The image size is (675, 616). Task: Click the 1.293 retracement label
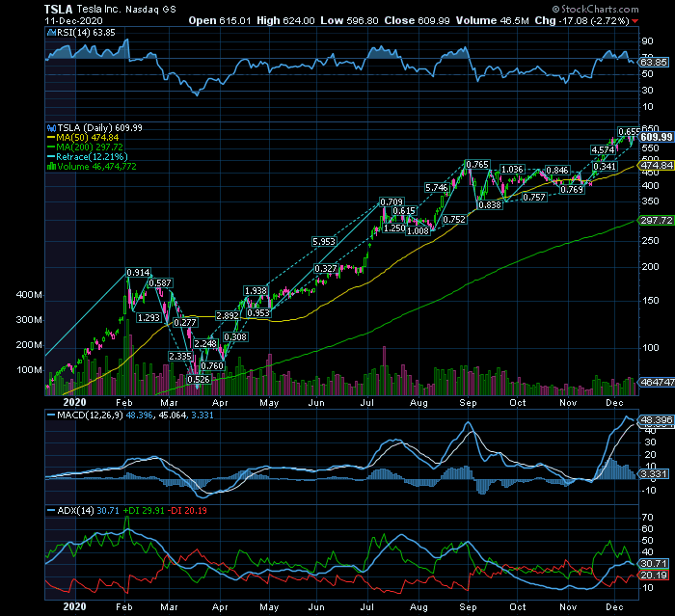[x=148, y=318]
